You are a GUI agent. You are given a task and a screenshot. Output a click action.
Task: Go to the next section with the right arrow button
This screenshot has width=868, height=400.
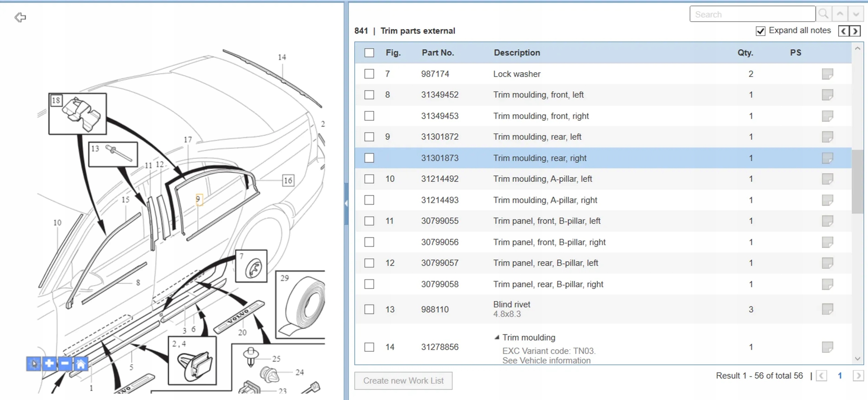point(856,31)
